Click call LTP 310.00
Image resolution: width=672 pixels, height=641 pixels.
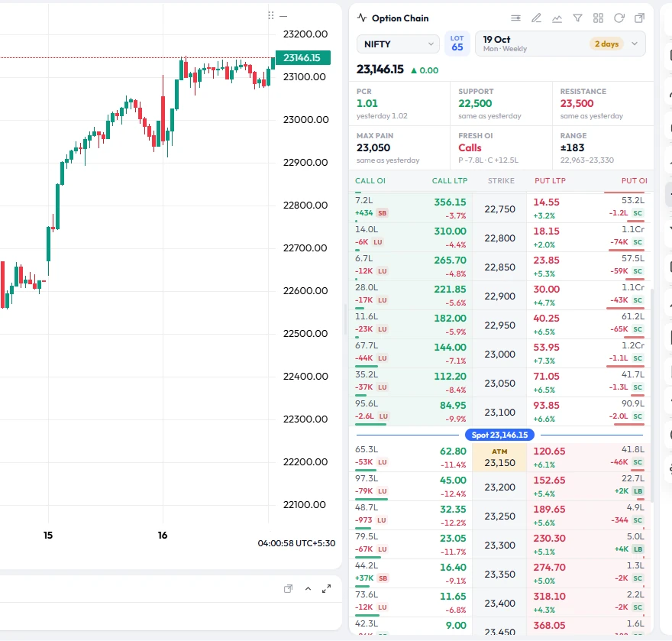(450, 231)
